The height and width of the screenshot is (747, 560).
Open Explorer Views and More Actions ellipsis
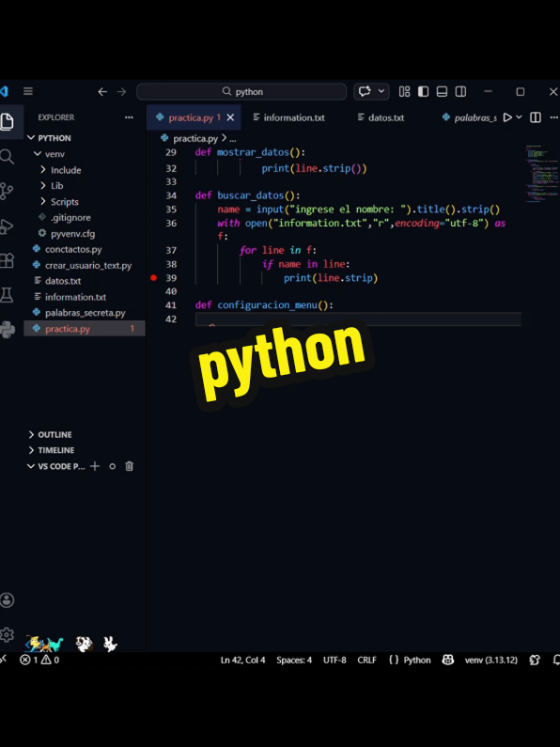pyautogui.click(x=129, y=117)
